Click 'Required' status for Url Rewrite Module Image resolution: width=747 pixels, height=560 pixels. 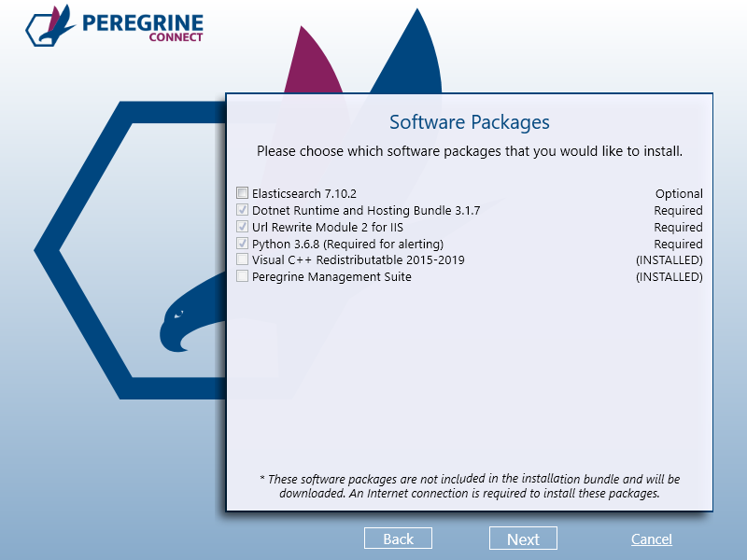tap(679, 227)
